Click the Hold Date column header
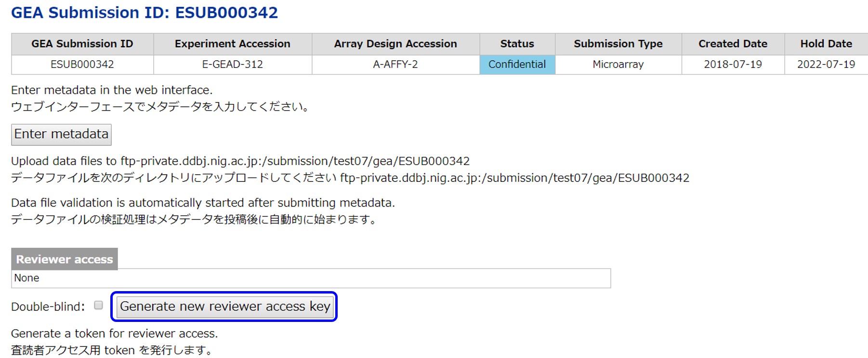This screenshot has height=358, width=868. (826, 44)
